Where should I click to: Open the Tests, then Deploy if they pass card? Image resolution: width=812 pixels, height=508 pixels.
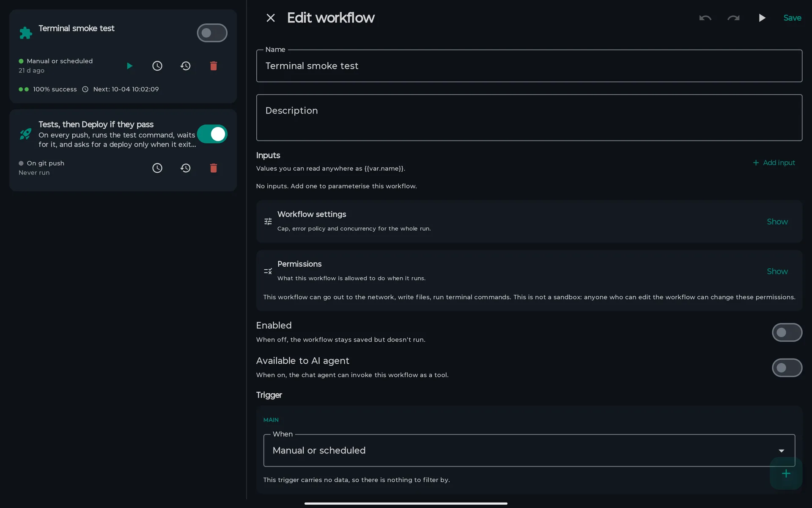click(123, 150)
